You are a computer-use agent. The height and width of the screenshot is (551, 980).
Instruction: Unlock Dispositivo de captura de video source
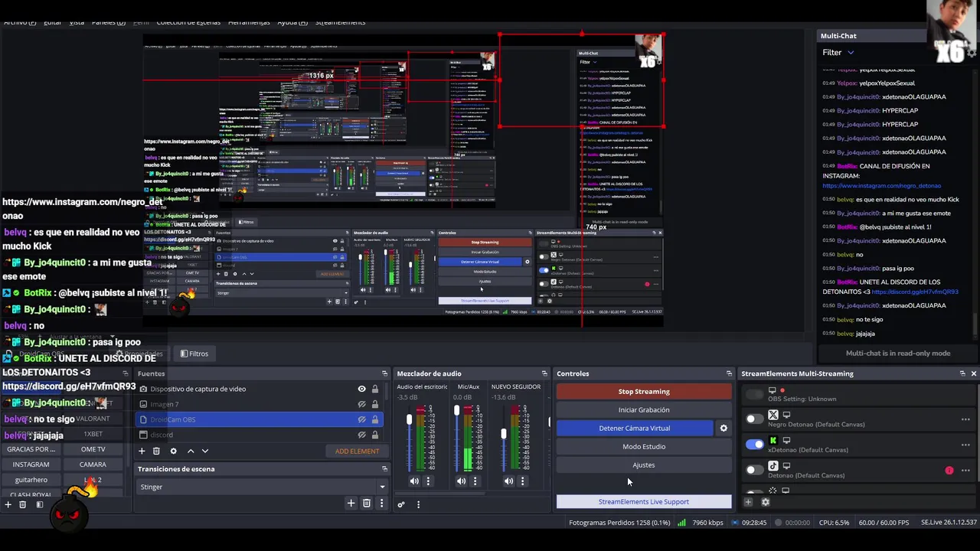(x=374, y=389)
